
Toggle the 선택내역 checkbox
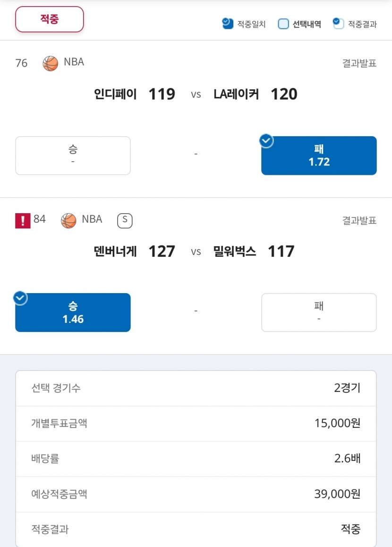click(283, 24)
